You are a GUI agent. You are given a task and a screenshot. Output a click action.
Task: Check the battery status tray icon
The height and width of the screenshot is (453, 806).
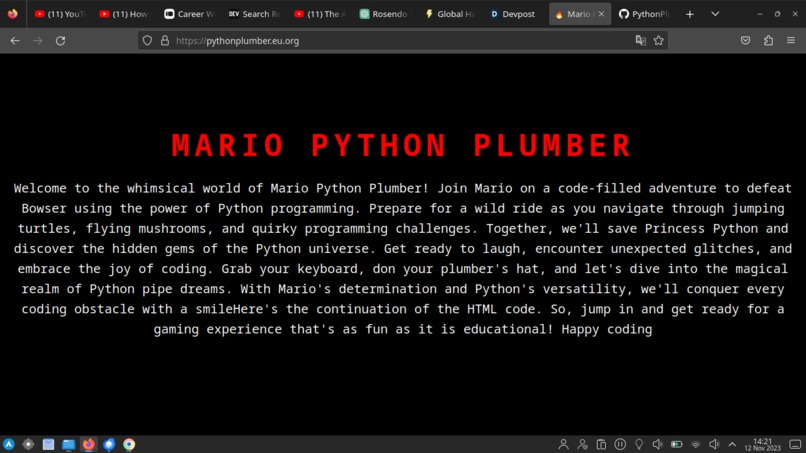pyautogui.click(x=677, y=444)
